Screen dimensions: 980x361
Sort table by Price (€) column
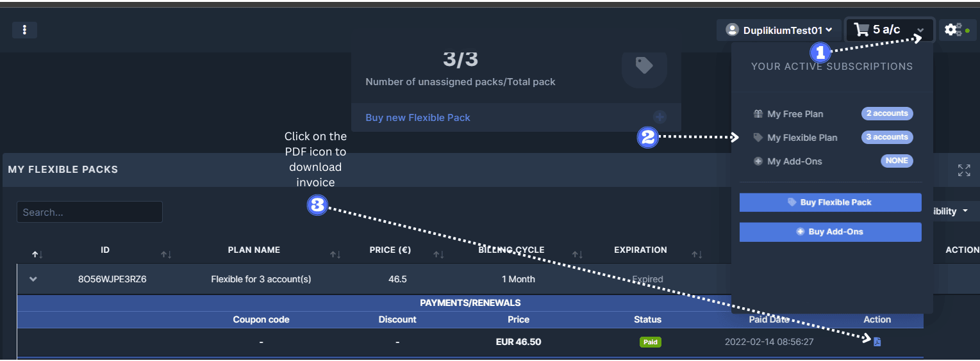tap(390, 250)
